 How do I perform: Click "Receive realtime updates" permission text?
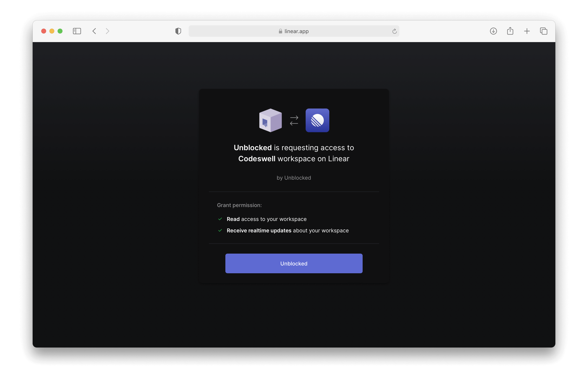pos(288,231)
